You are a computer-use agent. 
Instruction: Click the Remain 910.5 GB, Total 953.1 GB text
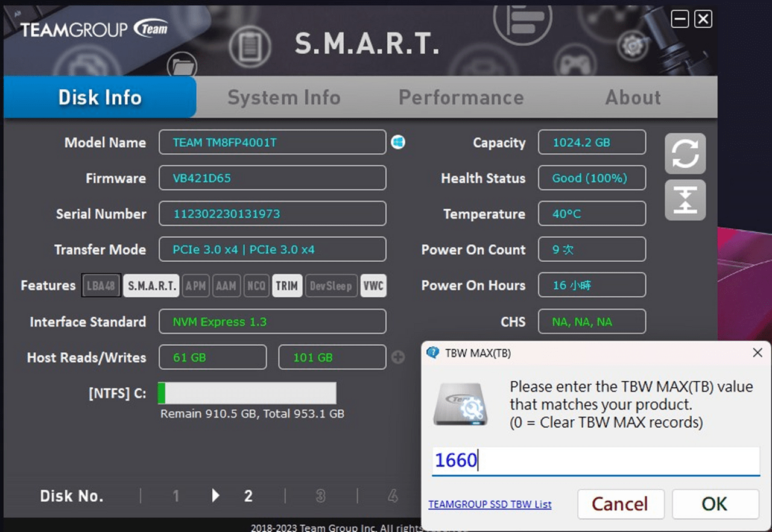252,414
